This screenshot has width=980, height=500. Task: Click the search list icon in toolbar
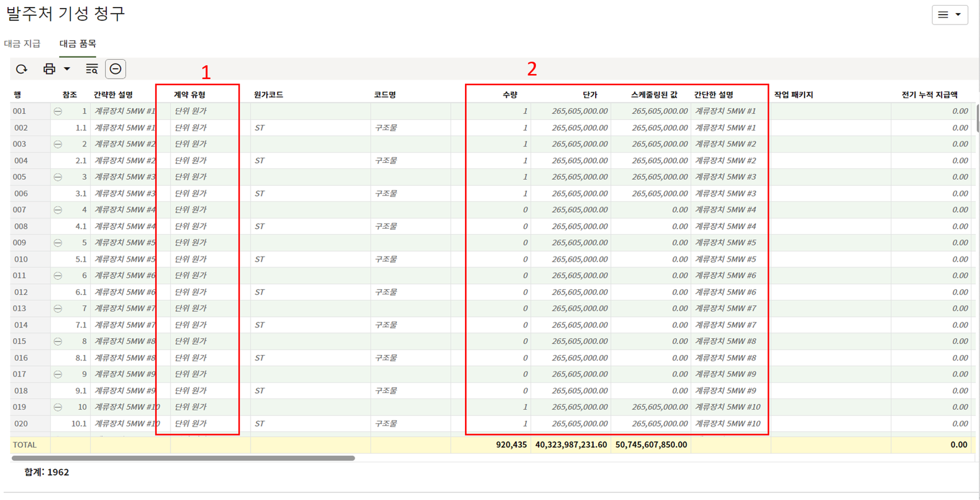point(91,69)
